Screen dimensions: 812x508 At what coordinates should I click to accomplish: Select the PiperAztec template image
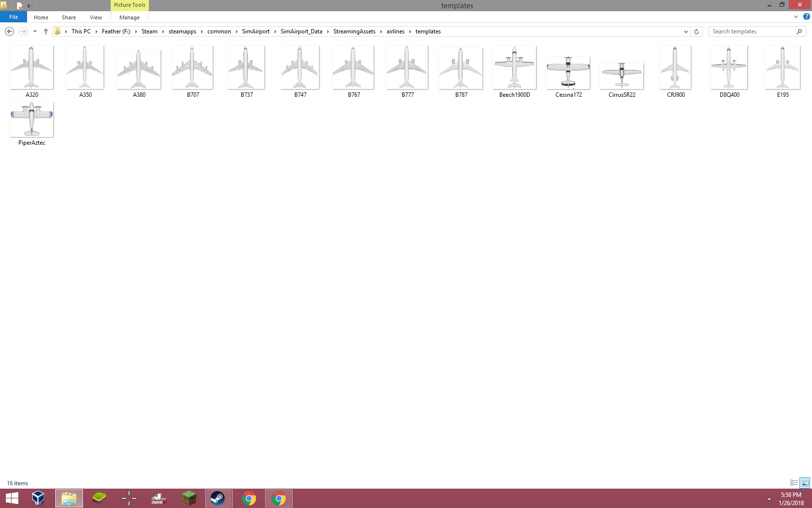click(31, 120)
